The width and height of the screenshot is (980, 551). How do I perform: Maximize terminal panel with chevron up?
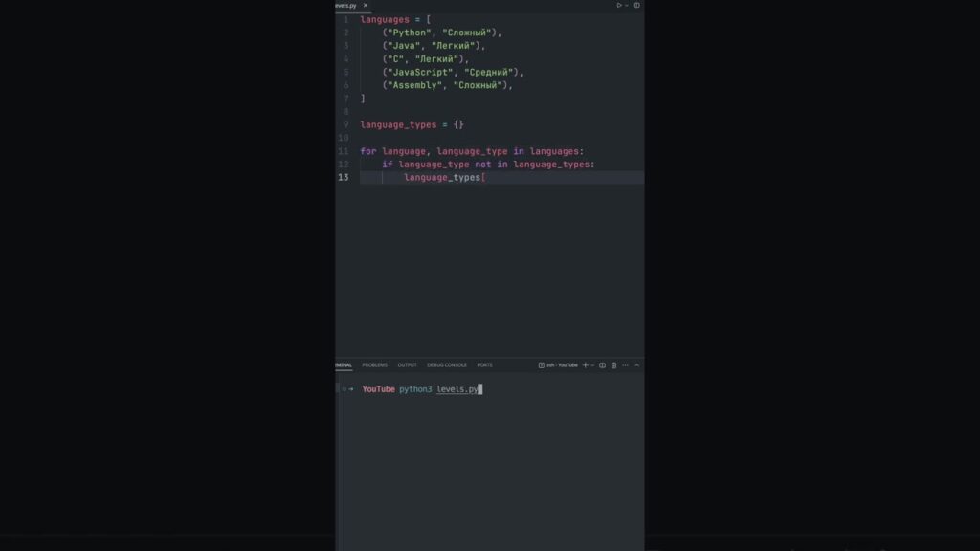tap(636, 364)
